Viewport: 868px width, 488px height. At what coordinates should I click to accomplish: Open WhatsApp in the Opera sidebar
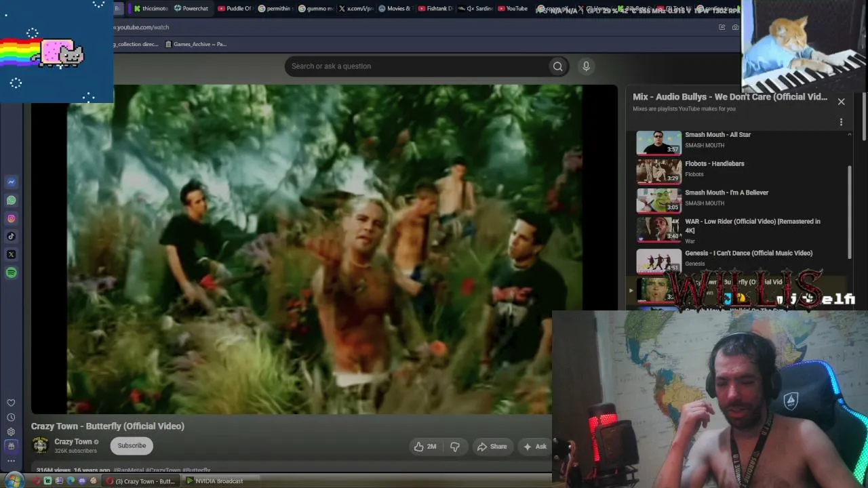(11, 201)
